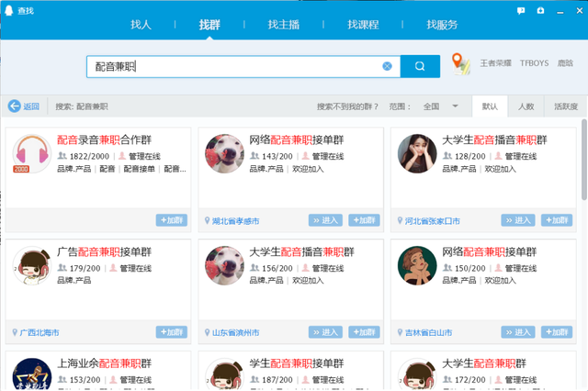Click location link 广西北海市
588x391 pixels.
40,332
